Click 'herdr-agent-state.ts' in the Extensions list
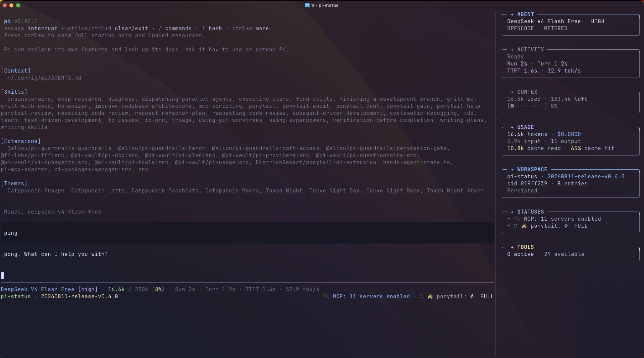The width and height of the screenshot is (644, 358). [417, 163]
